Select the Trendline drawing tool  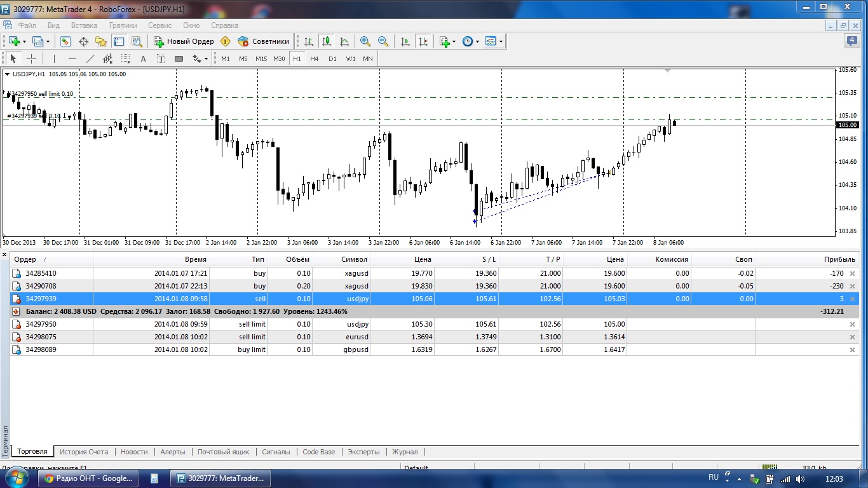coord(90,58)
